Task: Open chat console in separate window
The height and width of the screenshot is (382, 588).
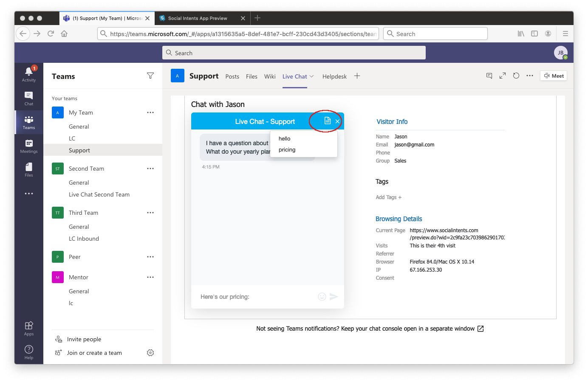Action: [x=481, y=329]
